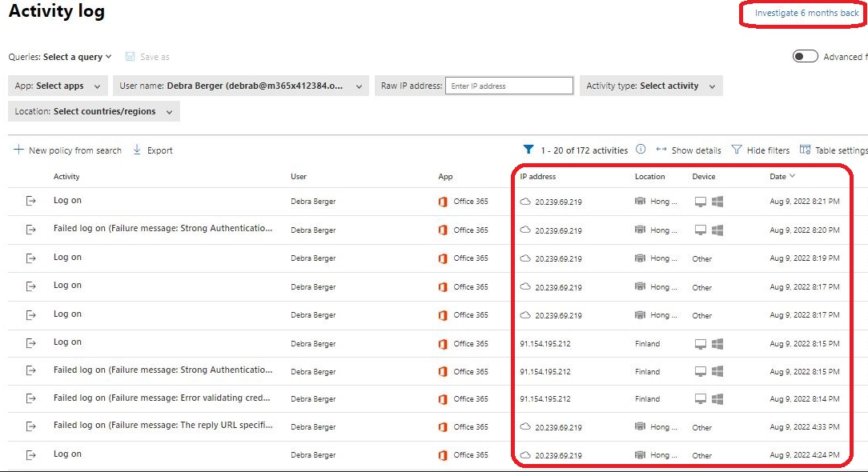Open the Location countries/regions dropdown
Screen dimensions: 868x472
(94, 111)
